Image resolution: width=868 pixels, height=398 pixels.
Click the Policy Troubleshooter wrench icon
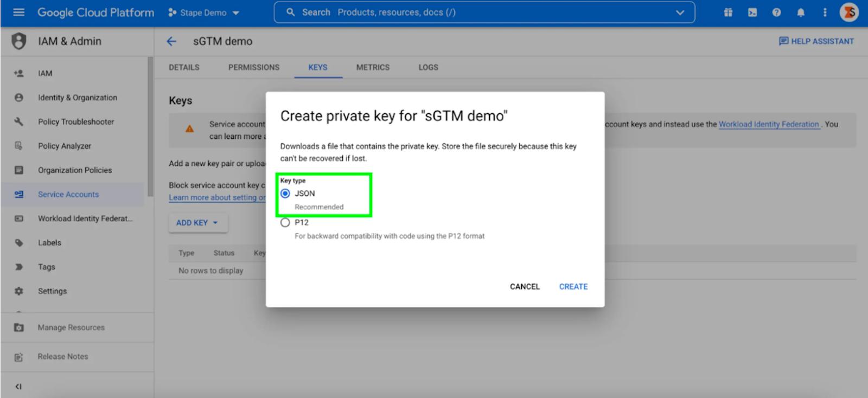pos(19,121)
